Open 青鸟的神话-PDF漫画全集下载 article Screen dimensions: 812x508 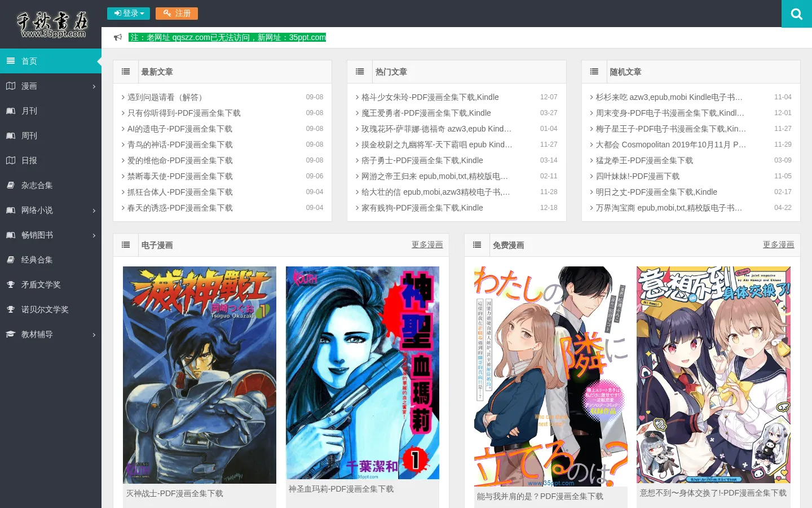click(180, 144)
